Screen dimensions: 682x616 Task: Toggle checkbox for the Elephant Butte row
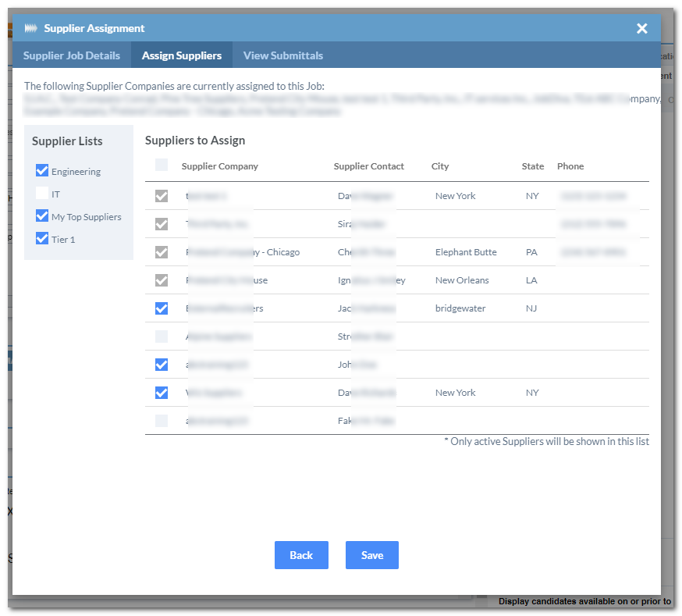(162, 252)
